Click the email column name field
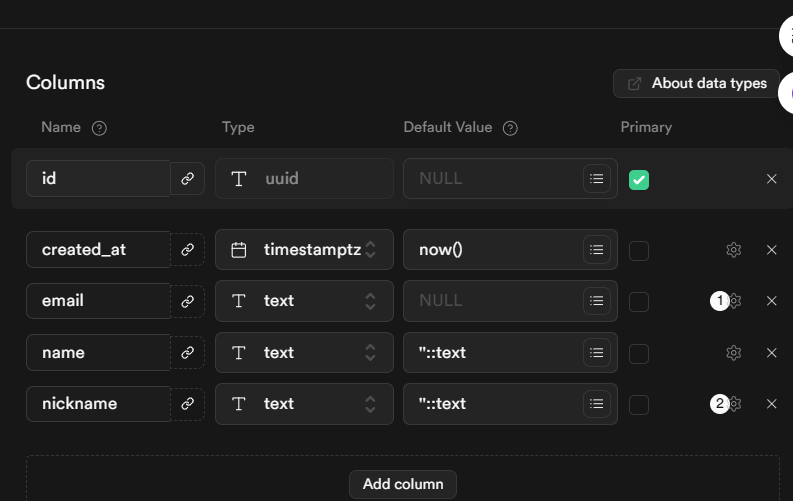This screenshot has height=501, width=793. [98, 301]
